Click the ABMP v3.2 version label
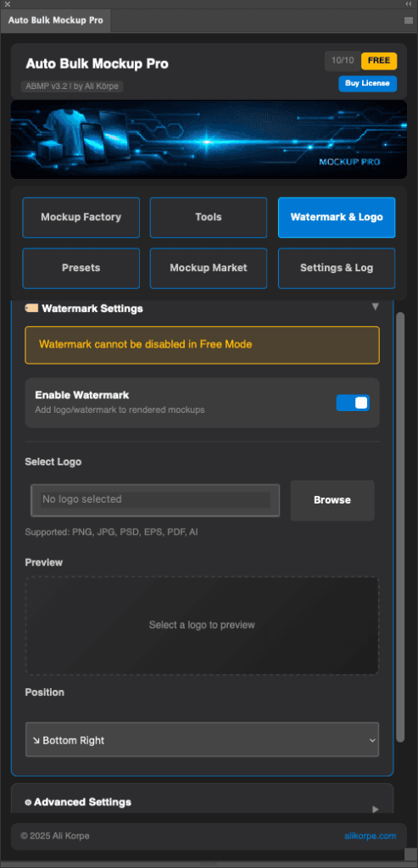Image resolution: width=418 pixels, height=868 pixels. point(72,86)
